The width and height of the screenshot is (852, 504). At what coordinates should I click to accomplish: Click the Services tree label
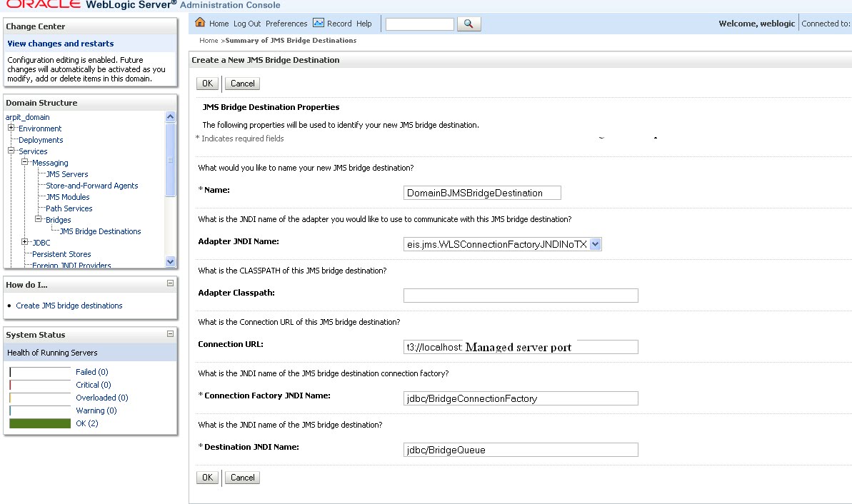[x=33, y=151]
